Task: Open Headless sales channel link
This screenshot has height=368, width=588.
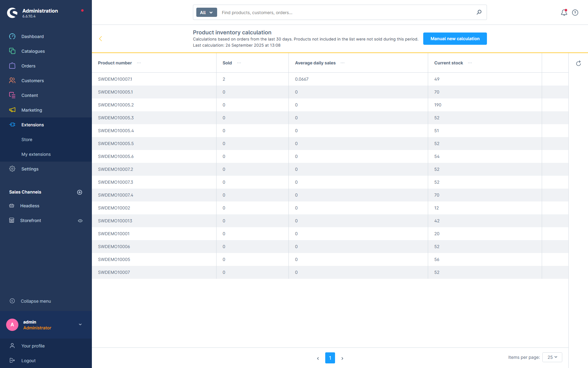Action: pos(30,206)
